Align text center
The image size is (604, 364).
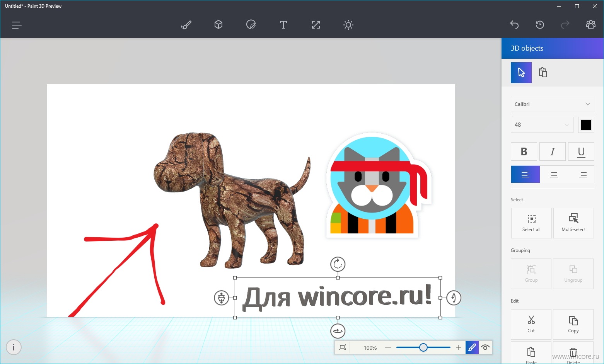[x=554, y=174]
